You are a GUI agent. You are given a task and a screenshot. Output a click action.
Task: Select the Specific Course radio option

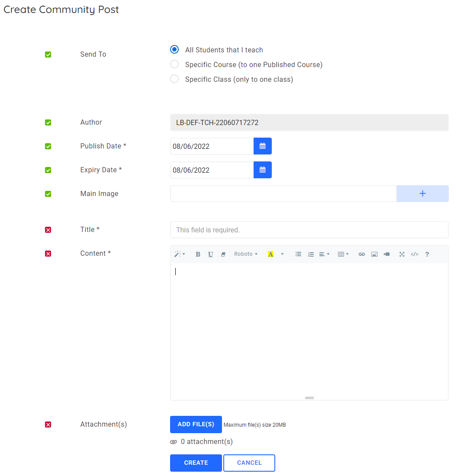(x=174, y=64)
